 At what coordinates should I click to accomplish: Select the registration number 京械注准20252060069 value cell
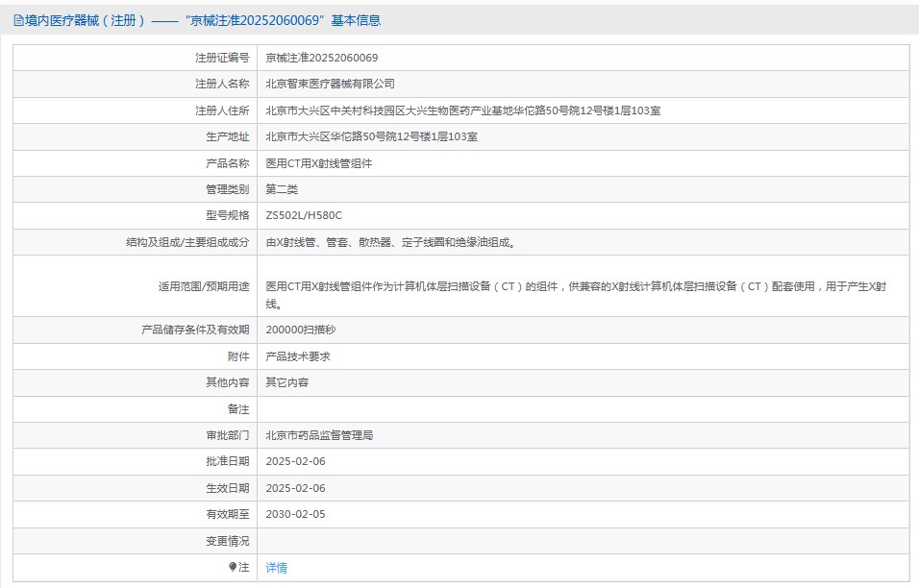(x=321, y=58)
